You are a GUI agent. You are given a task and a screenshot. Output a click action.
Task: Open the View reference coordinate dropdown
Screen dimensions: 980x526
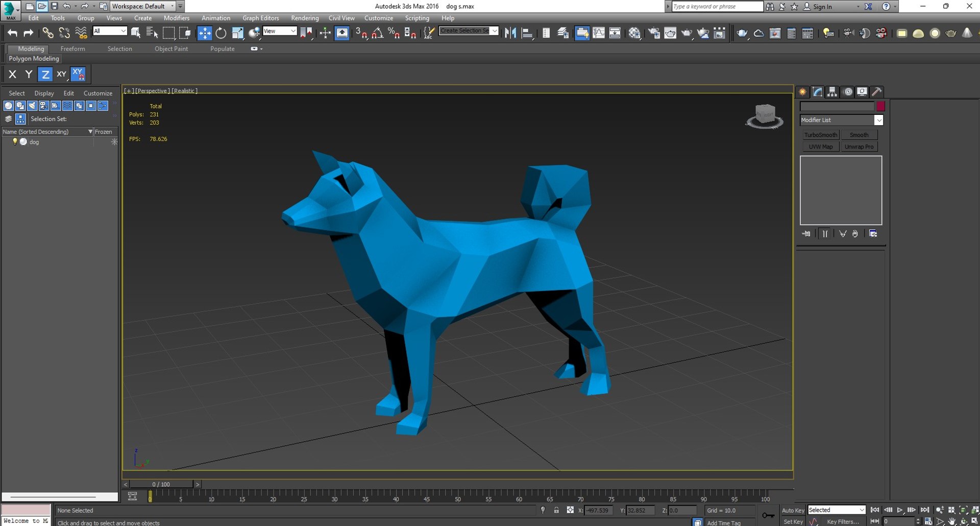280,31
